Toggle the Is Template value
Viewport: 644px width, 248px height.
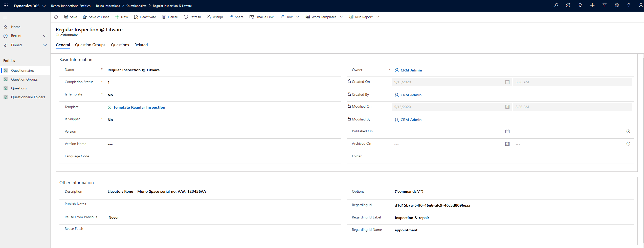click(x=110, y=95)
